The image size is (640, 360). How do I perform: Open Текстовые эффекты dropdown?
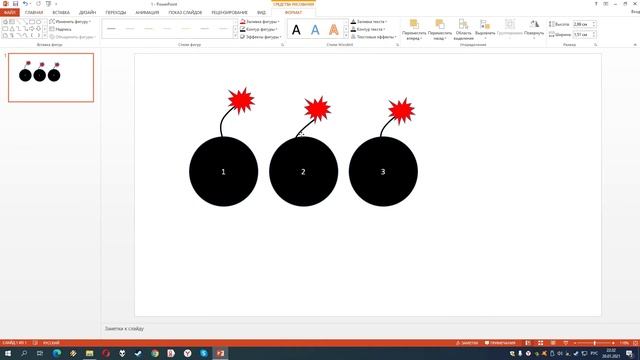coord(373,37)
